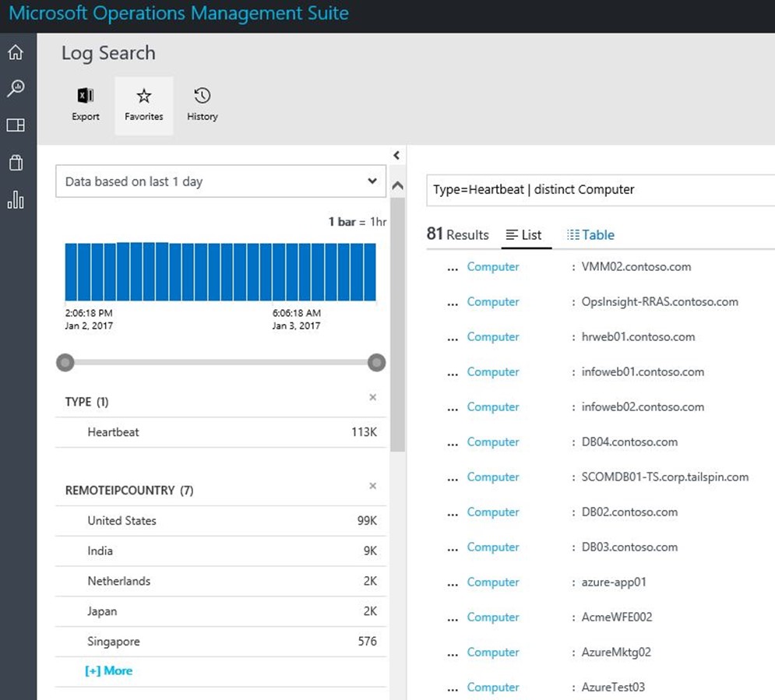Collapse the left filter pane arrow
775x700 pixels.
coord(396,156)
